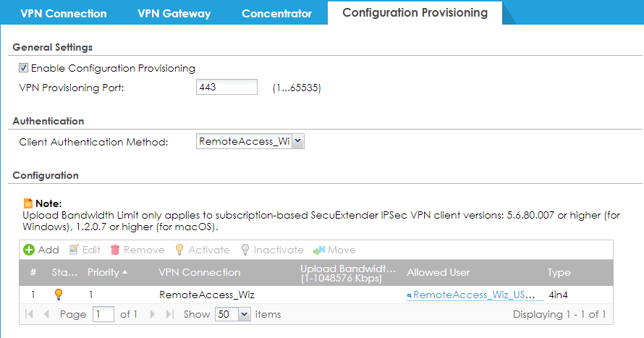Jump to the last page arrow
Image resolution: width=644 pixels, height=338 pixels.
point(169,314)
